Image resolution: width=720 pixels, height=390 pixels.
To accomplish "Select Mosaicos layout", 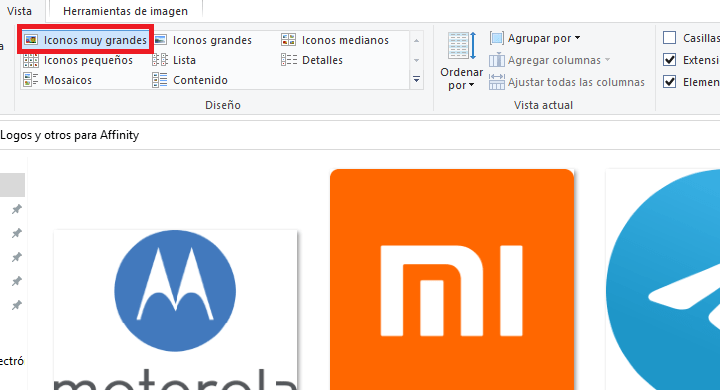I will (58, 80).
